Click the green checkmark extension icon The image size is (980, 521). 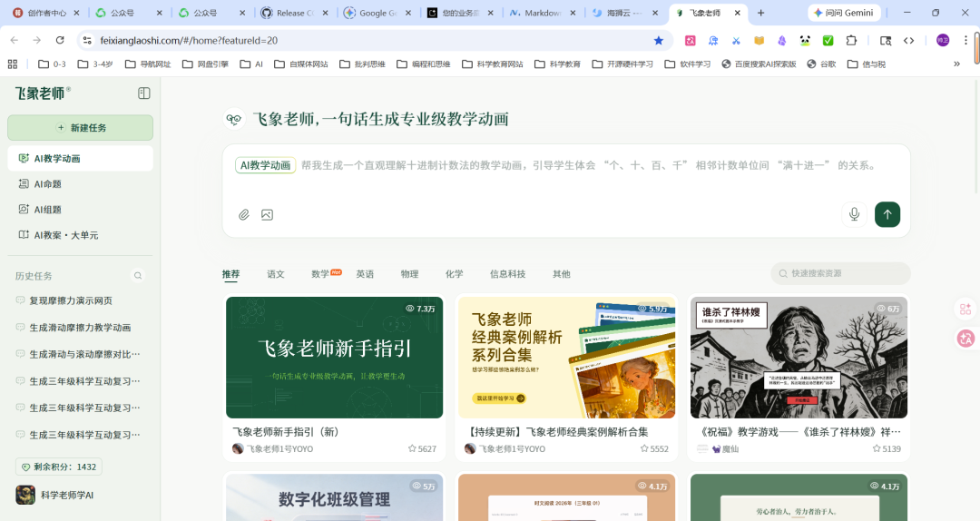click(828, 40)
